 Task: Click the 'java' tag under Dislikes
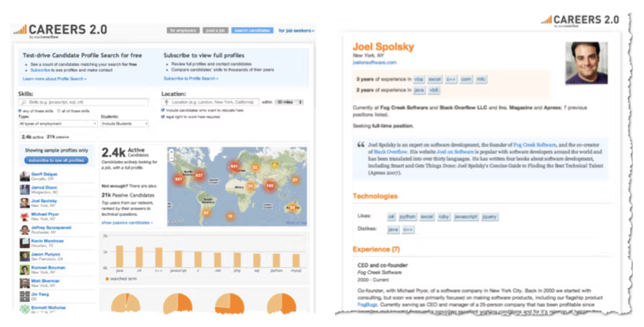pyautogui.click(x=393, y=230)
